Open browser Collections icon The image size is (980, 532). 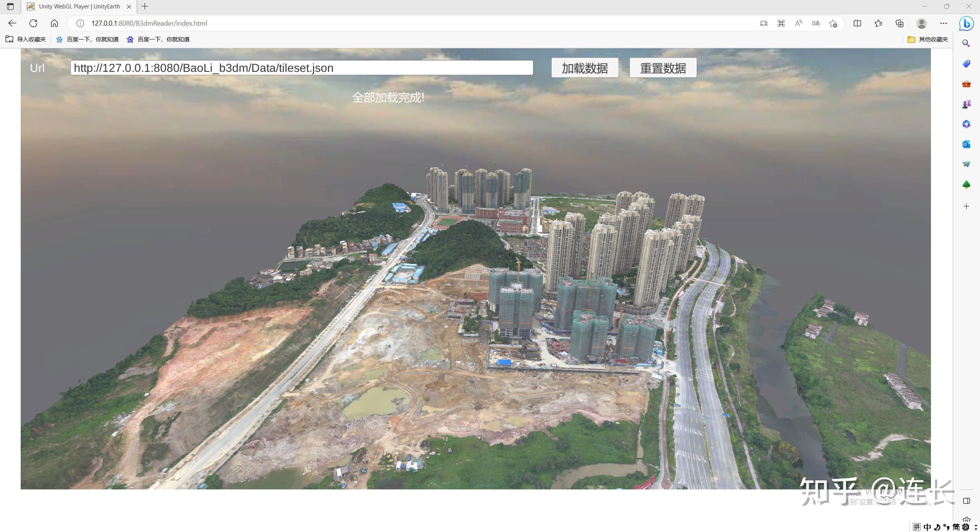point(900,23)
